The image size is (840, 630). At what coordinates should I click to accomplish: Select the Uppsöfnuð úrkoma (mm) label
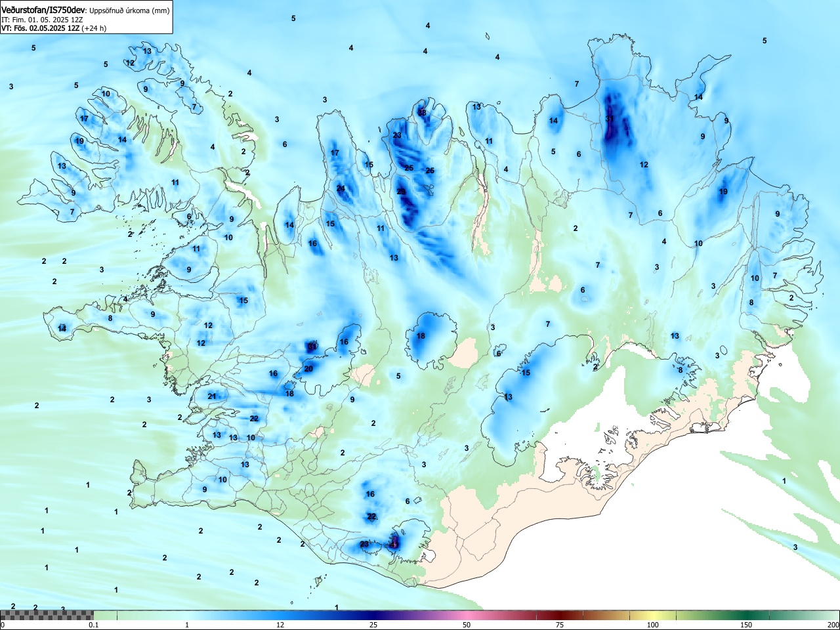[x=129, y=10]
